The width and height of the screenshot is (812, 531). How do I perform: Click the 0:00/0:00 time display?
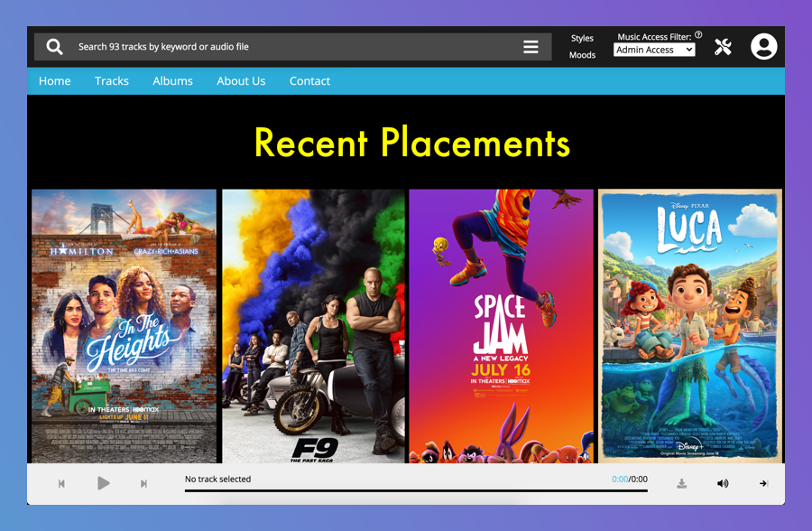click(629, 480)
